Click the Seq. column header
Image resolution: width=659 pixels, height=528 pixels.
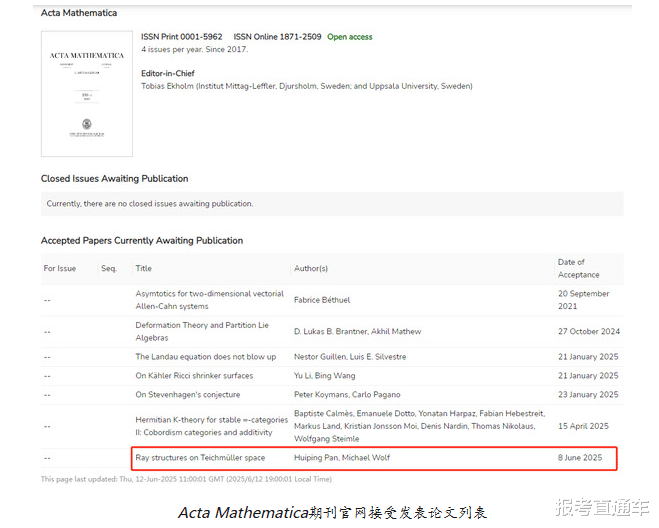click(x=109, y=269)
